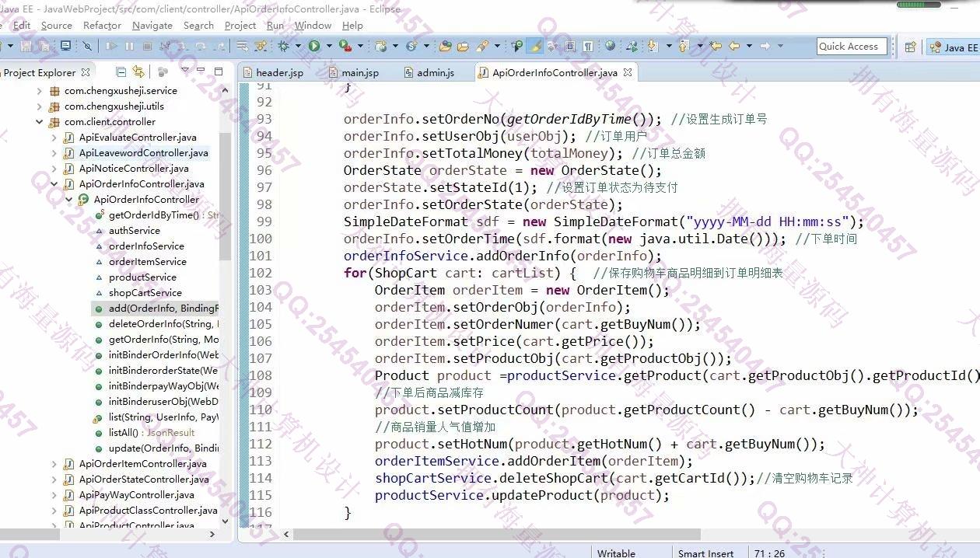
Task: Toggle Block Selection Mode icon
Action: coord(570,47)
